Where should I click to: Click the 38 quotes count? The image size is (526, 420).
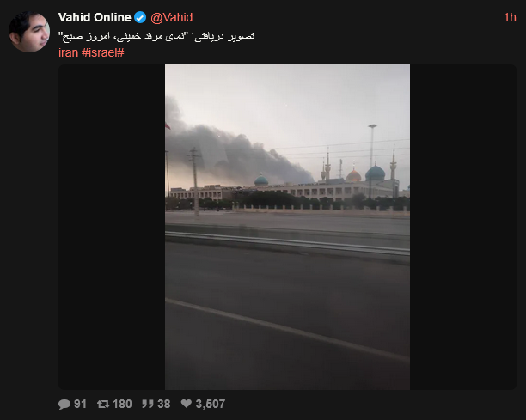point(163,404)
